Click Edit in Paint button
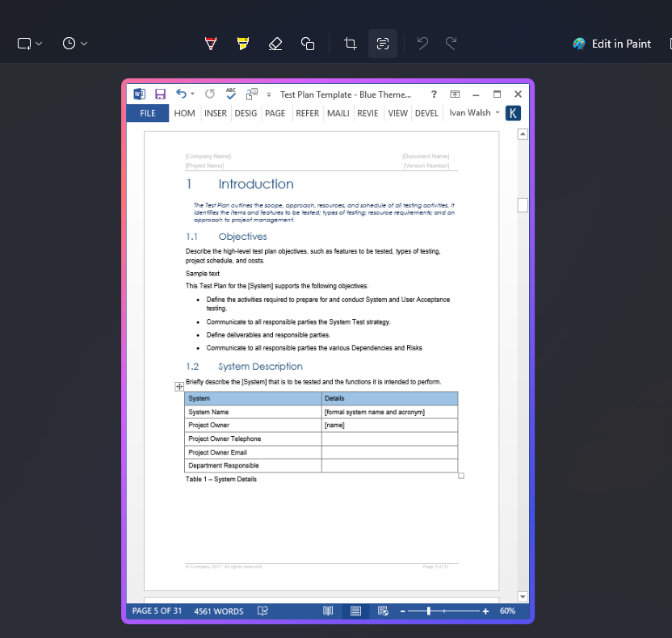The height and width of the screenshot is (638, 672). point(611,44)
